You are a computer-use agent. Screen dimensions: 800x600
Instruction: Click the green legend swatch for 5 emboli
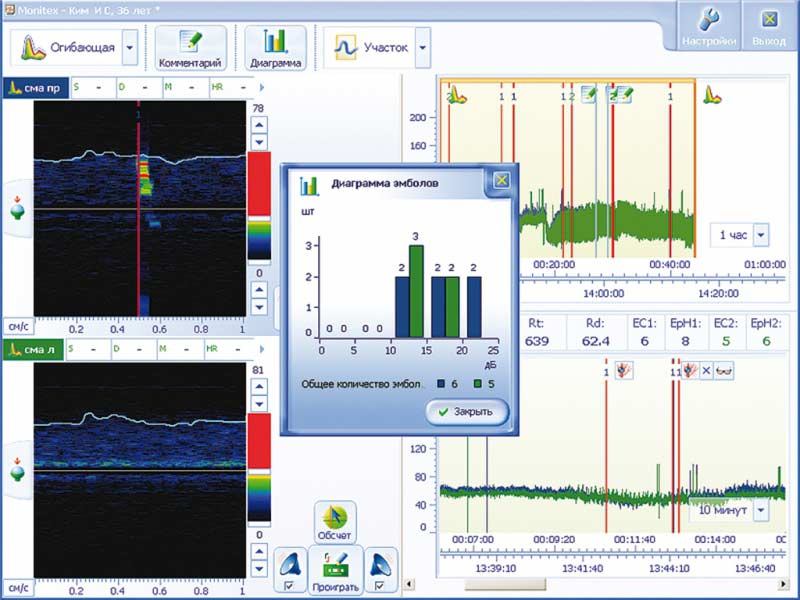(x=478, y=384)
